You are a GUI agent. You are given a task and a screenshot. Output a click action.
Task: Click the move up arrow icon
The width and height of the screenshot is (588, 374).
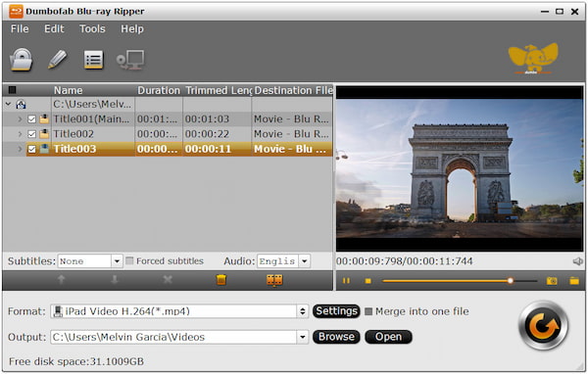pos(61,280)
